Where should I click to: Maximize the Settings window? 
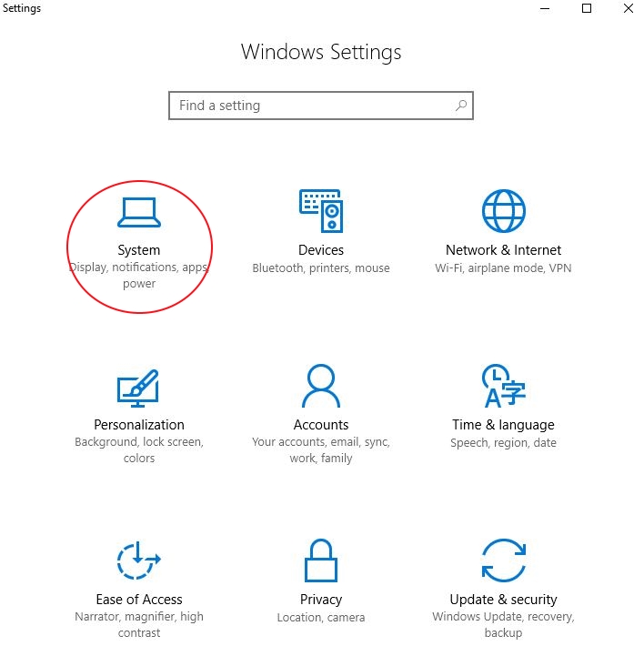tap(587, 8)
